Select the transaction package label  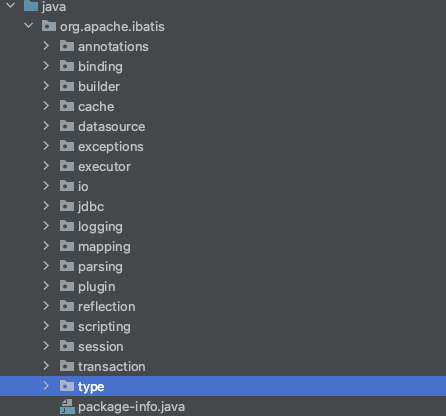point(112,367)
